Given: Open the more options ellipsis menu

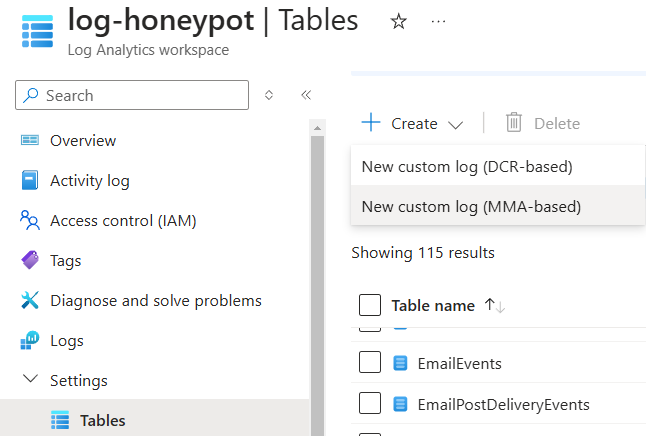Looking at the screenshot, I should point(438,21).
